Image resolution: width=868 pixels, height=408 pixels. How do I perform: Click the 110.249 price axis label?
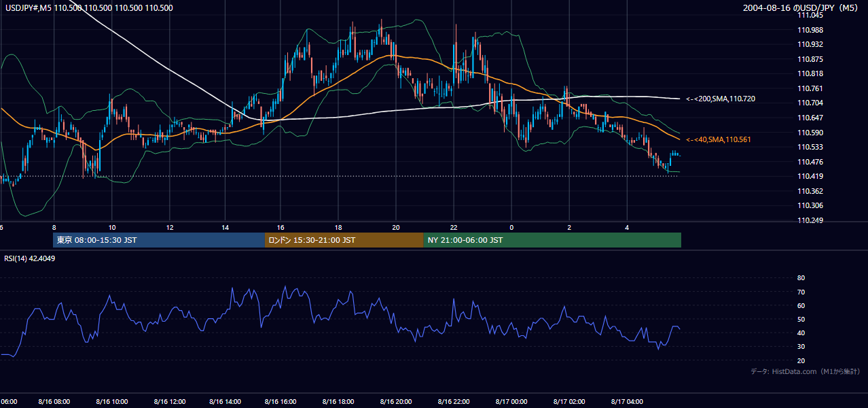[x=811, y=220]
